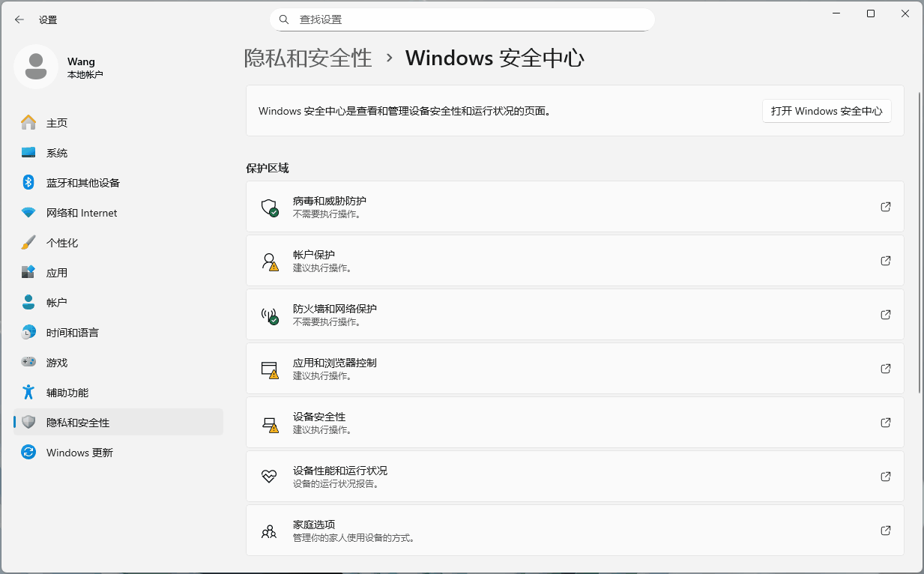This screenshot has width=924, height=574.
Task: Click the Wang 本地帐户 profile name
Action: point(85,67)
